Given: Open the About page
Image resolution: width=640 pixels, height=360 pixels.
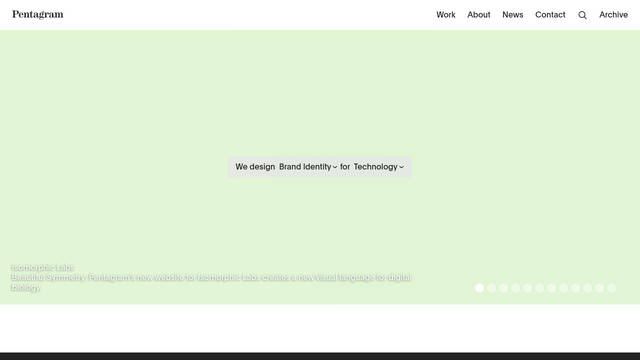Looking at the screenshot, I should pyautogui.click(x=479, y=15).
